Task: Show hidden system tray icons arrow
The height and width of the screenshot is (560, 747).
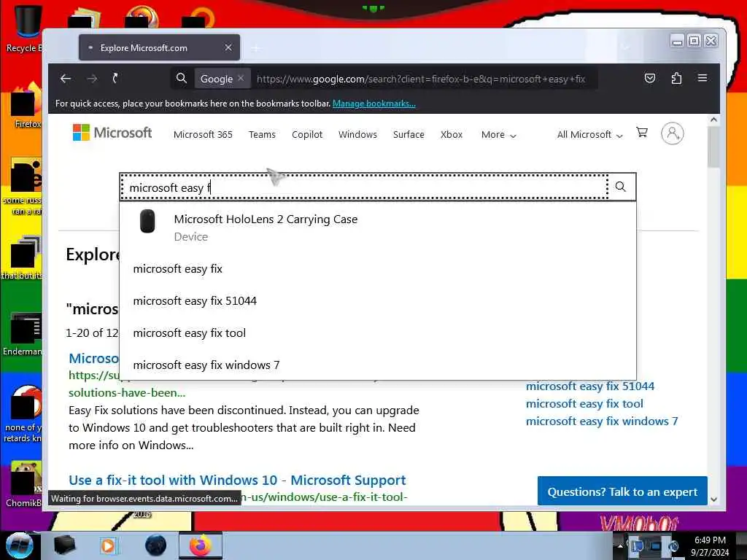Action: click(620, 545)
